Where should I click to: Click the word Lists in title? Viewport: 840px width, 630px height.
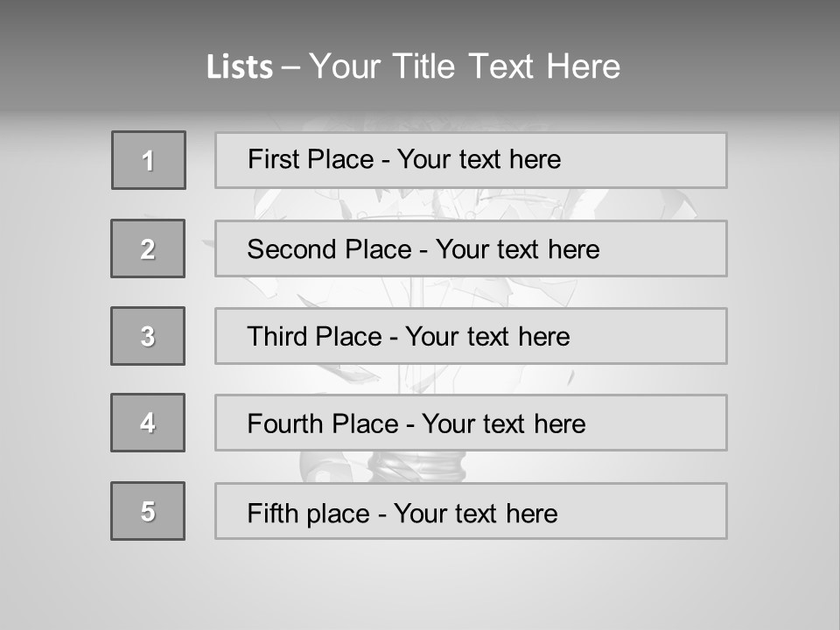coord(240,67)
